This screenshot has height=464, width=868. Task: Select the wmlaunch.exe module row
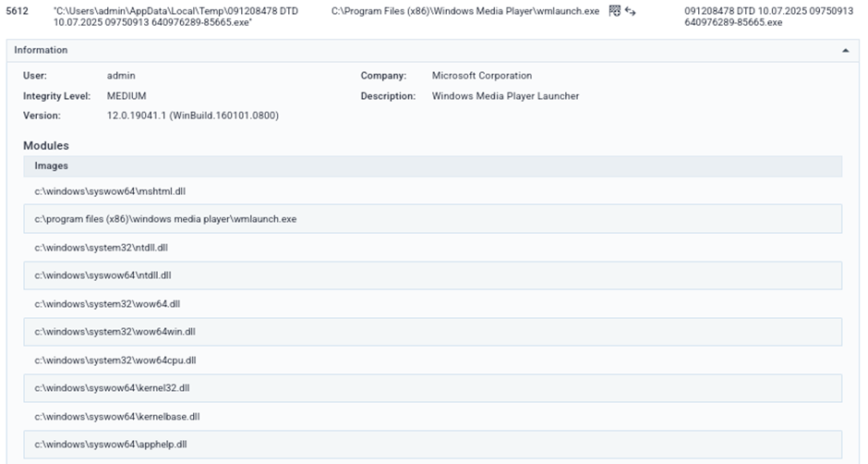(x=165, y=219)
